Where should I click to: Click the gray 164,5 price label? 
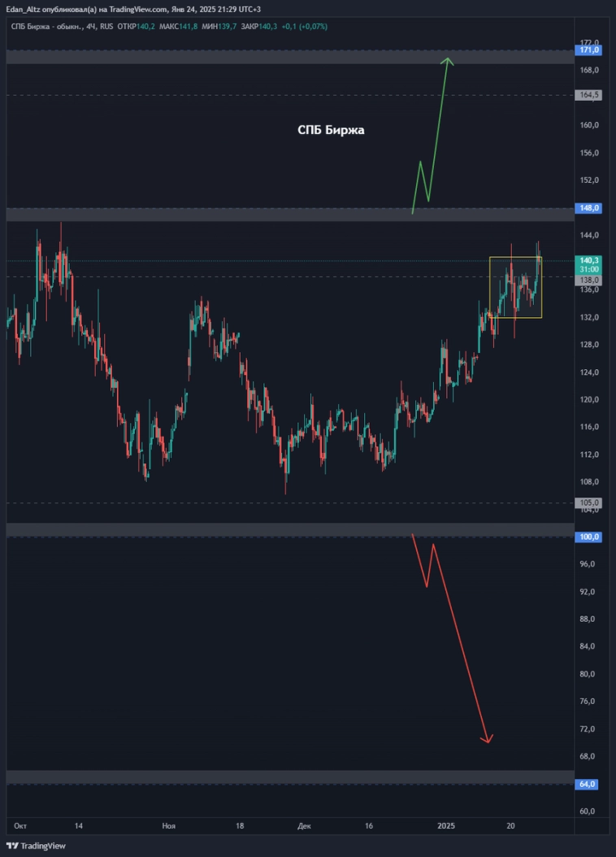pyautogui.click(x=588, y=95)
